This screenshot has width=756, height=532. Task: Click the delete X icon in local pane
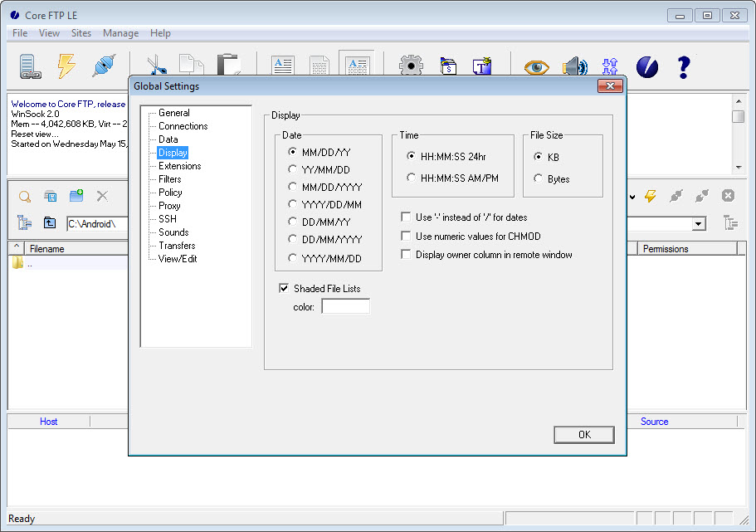102,196
